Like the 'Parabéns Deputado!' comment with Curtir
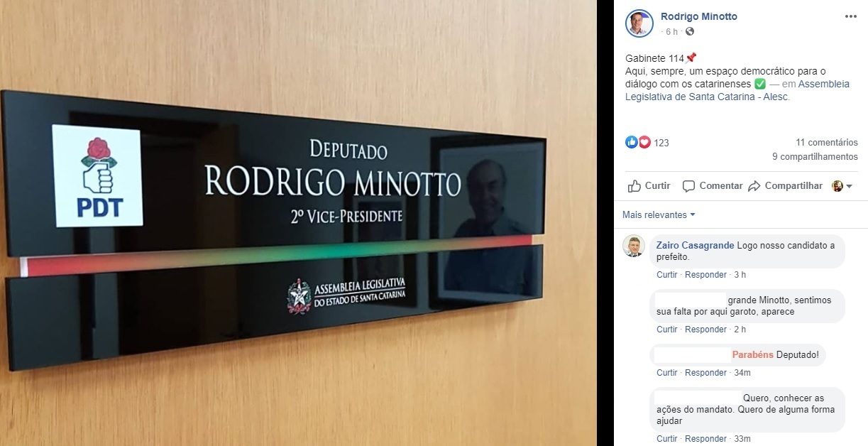Viewport: 868px width, 446px height. click(x=667, y=373)
